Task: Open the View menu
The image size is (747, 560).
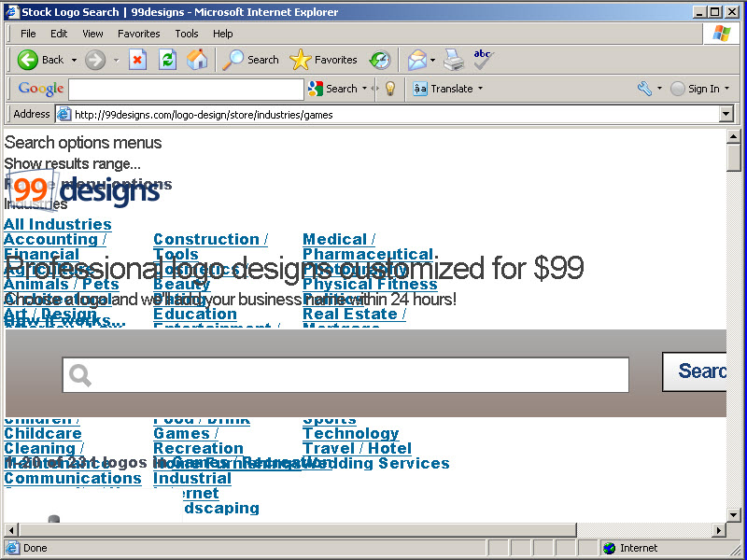Action: pyautogui.click(x=92, y=34)
